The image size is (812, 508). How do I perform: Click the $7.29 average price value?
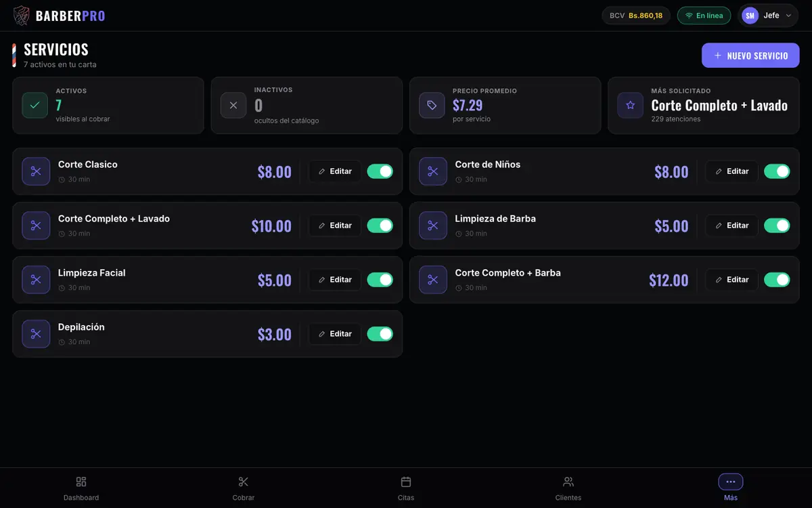pyautogui.click(x=468, y=105)
